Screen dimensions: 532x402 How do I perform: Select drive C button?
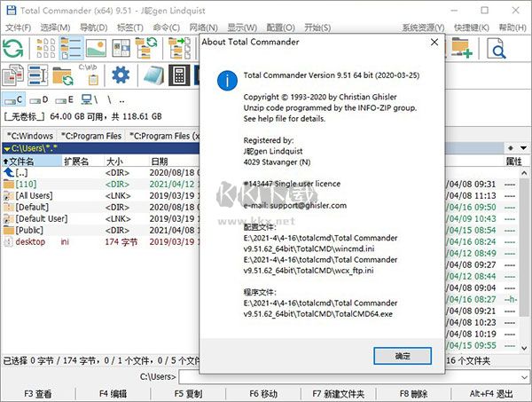(14, 99)
